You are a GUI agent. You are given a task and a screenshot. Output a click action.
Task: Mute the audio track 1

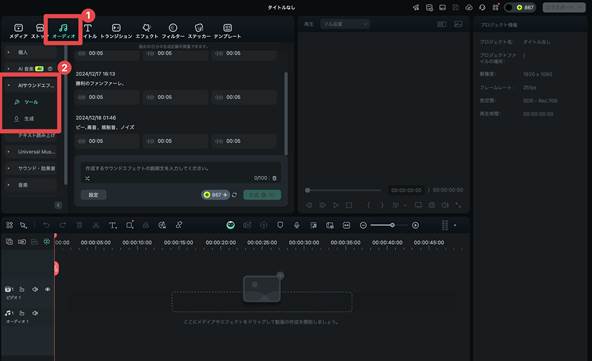click(x=35, y=313)
